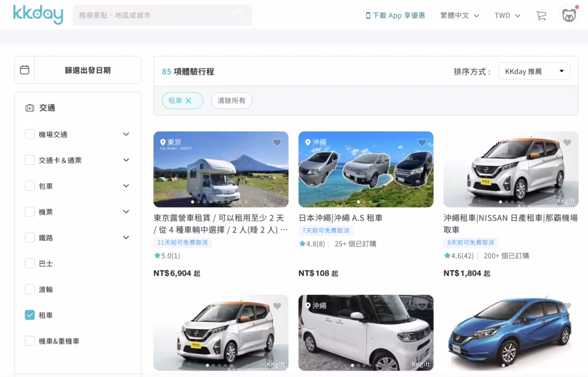
Task: Open the bear avatar profile menu
Action: click(x=569, y=16)
